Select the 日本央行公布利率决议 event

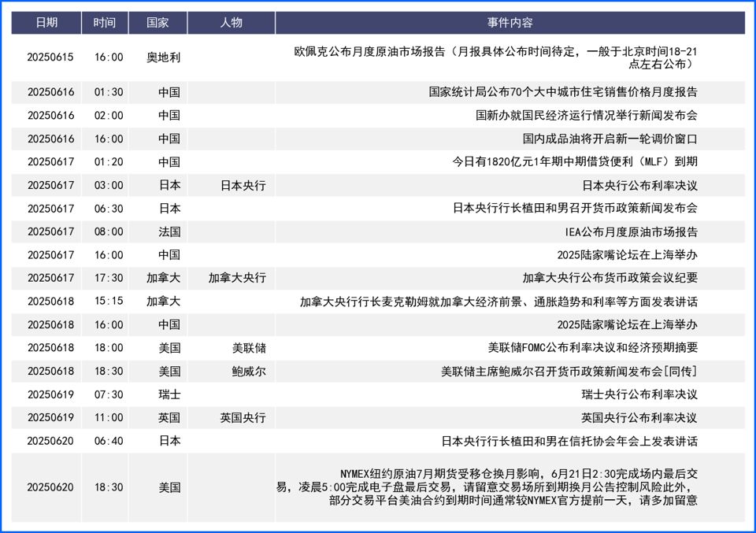(639, 186)
